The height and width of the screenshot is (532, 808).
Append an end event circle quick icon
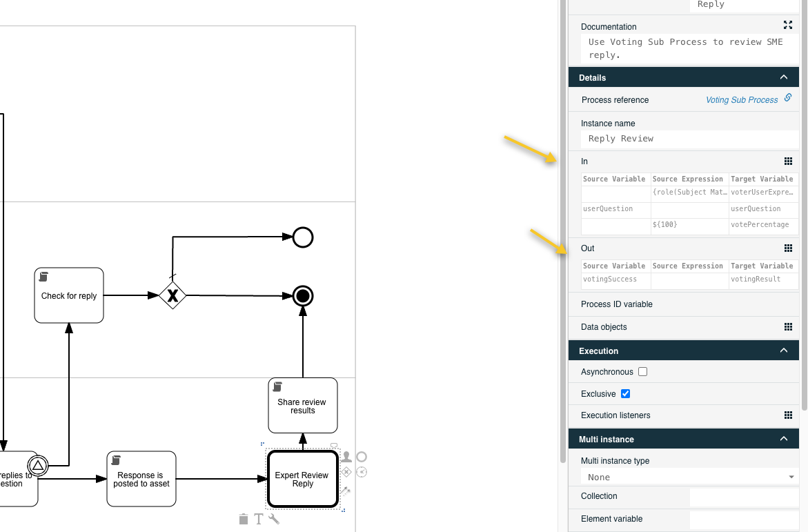click(x=362, y=457)
